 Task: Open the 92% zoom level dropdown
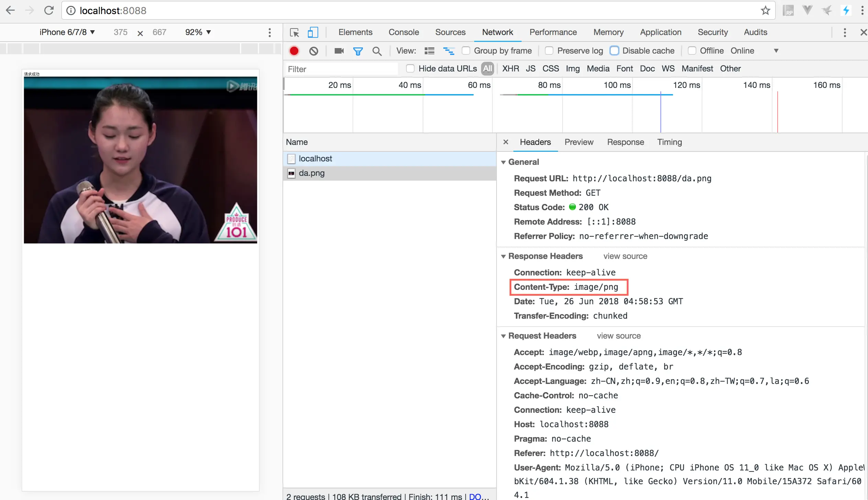[x=198, y=32]
